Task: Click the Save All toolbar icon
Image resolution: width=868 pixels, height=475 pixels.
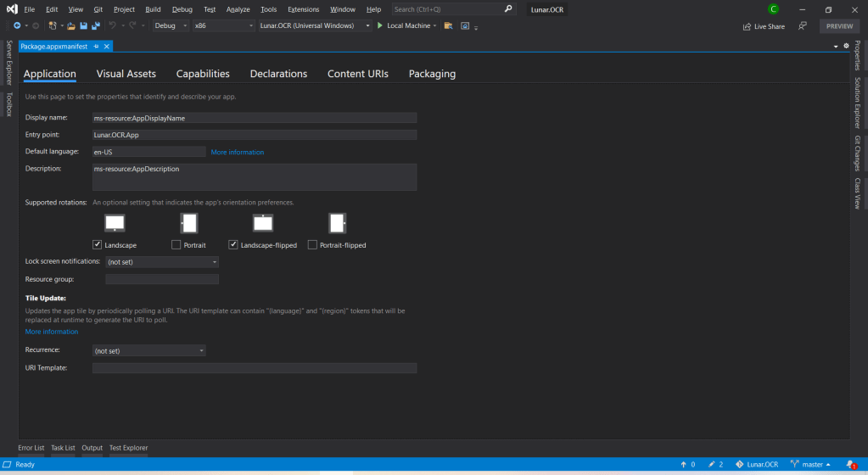Action: pos(95,25)
